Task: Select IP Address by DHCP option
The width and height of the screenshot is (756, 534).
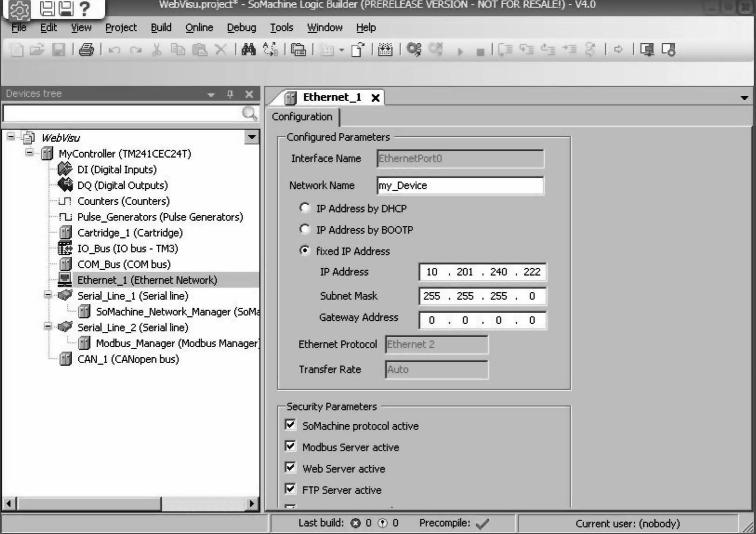Action: 305,208
